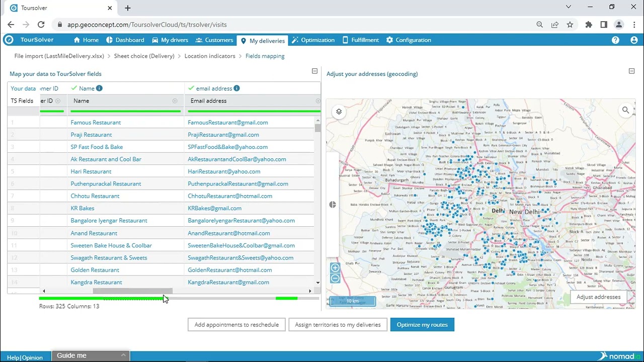
Task: Toggle browser side panel icon
Action: tap(604, 24)
